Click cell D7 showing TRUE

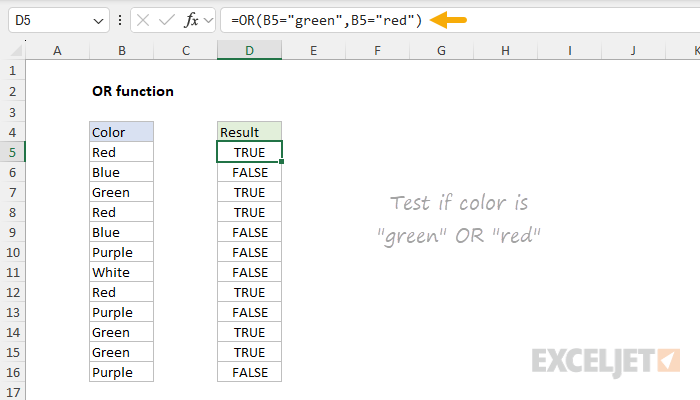(250, 192)
